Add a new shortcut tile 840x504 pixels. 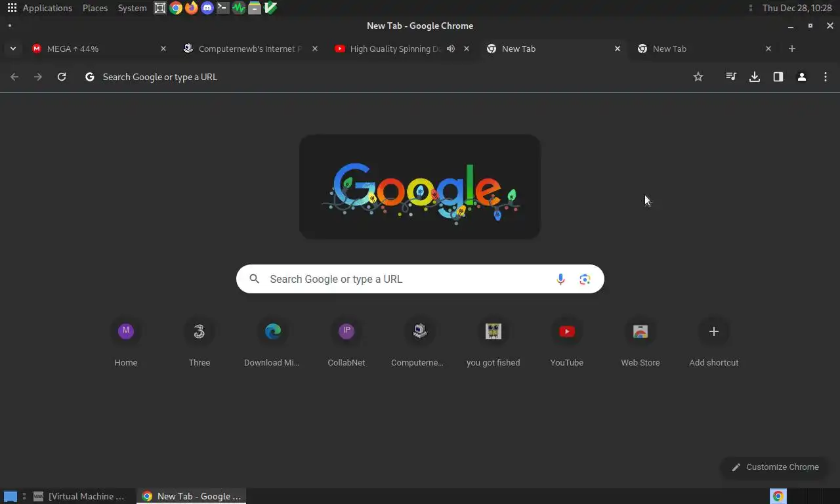point(714,343)
